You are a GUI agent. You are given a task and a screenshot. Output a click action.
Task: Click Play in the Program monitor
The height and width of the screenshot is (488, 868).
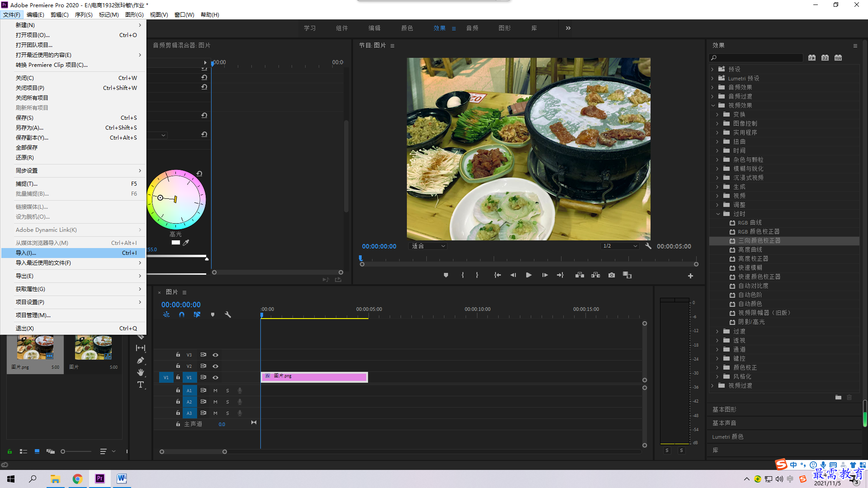(528, 275)
